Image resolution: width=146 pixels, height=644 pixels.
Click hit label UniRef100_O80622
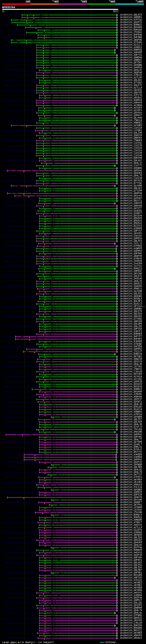point(131,638)
